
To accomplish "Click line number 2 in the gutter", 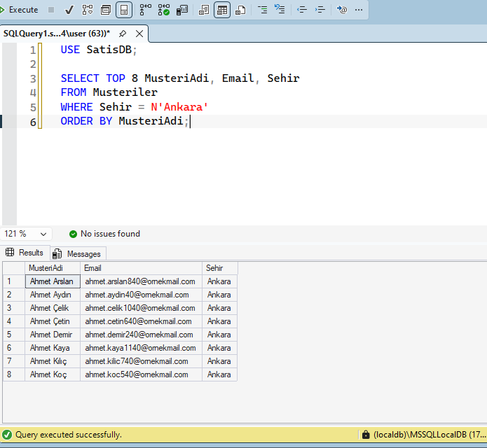I will tap(33, 64).
